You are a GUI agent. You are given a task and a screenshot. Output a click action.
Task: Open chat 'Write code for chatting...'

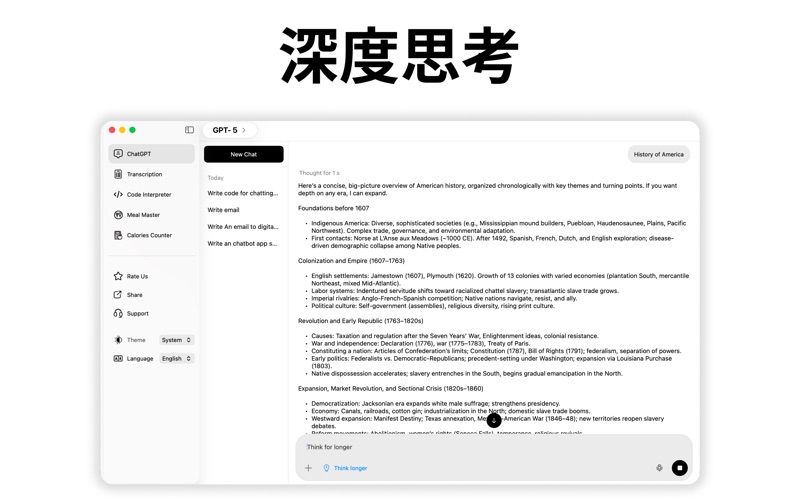[x=243, y=193]
